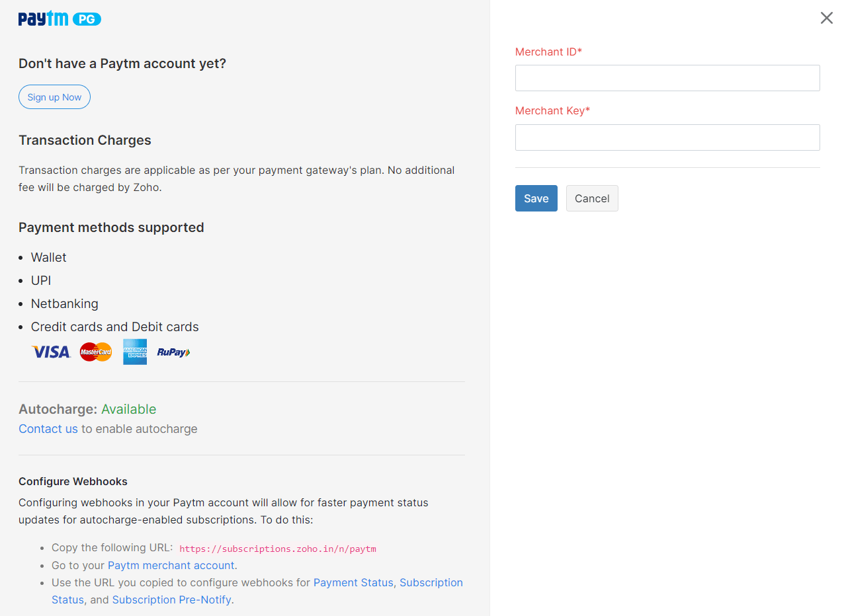
Task: Click the Paytm webhook URL text
Action: point(278,549)
